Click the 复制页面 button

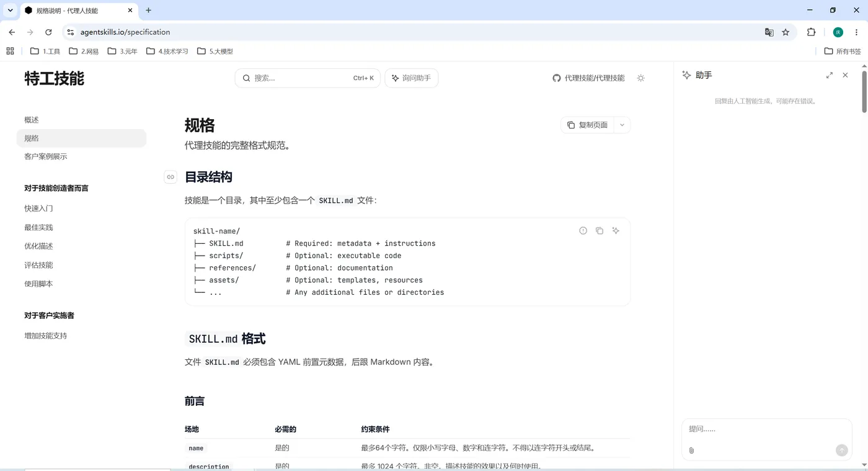tap(588, 125)
